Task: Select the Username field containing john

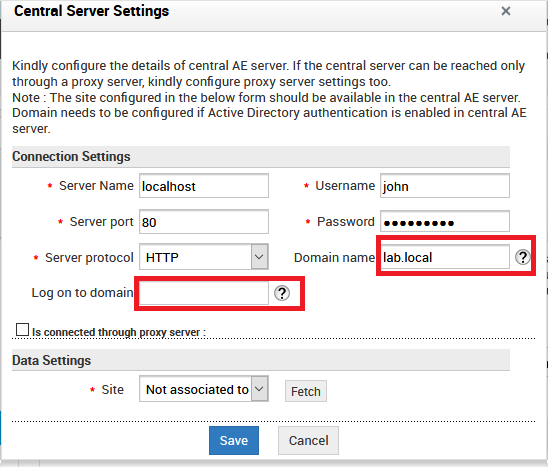Action: pos(445,186)
